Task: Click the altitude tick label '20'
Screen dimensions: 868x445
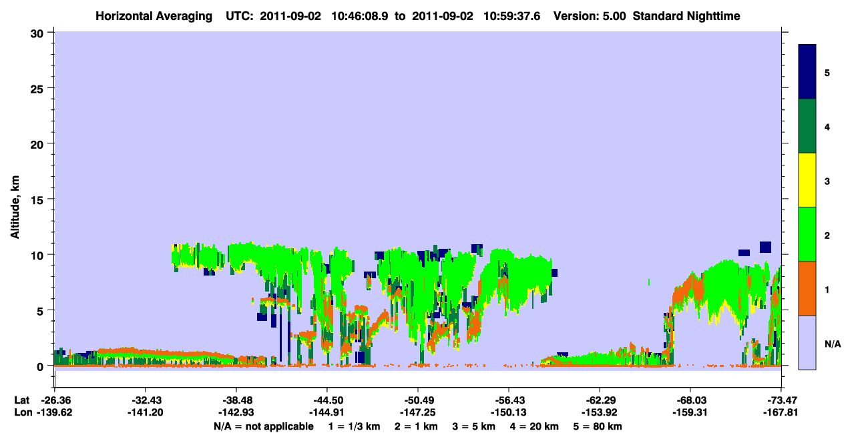Action: coord(39,143)
